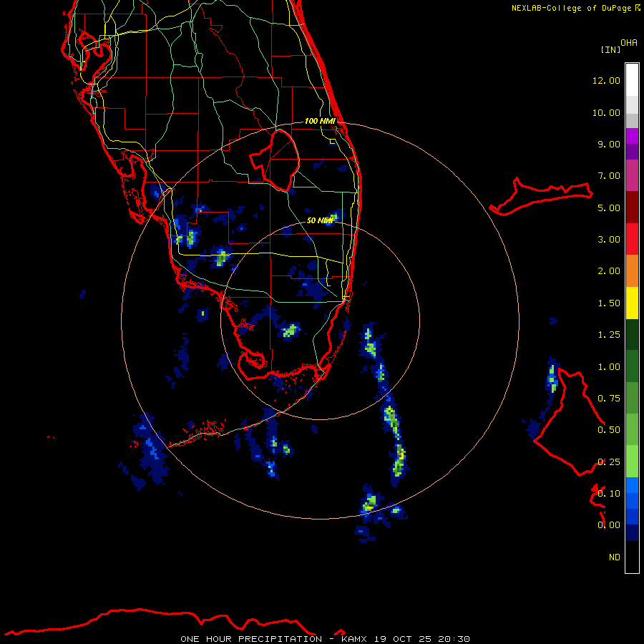Click the 0.75 legend value

[609, 399]
